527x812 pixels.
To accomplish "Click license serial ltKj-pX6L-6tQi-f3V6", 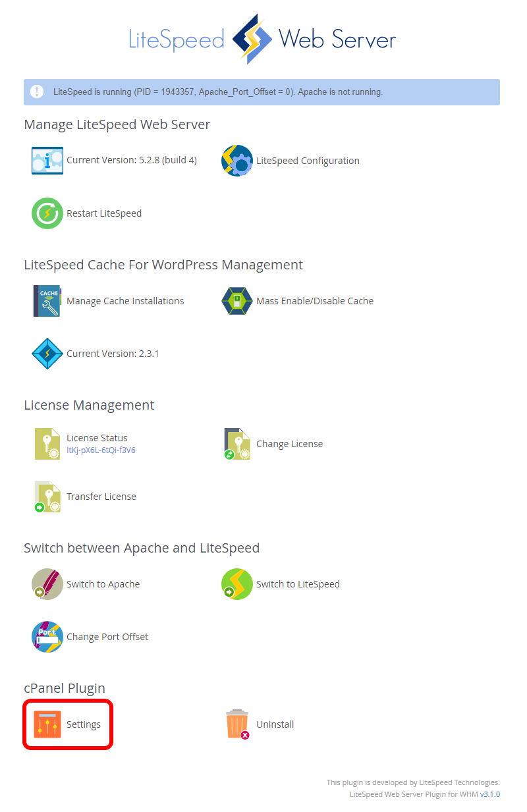I will (101, 450).
